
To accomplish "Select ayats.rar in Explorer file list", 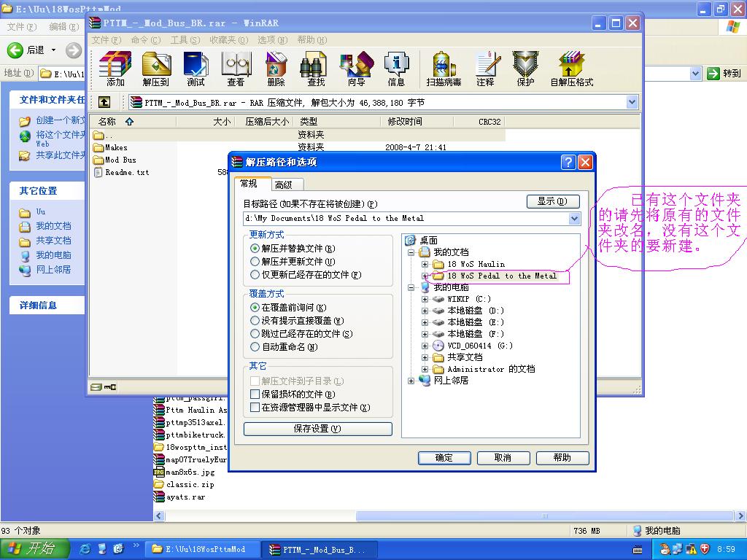I will point(179,497).
